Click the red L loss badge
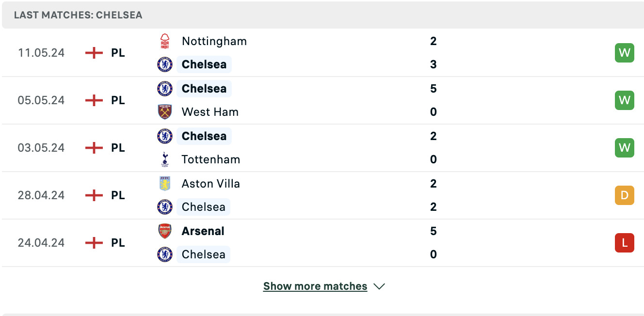The width and height of the screenshot is (644, 316). click(625, 243)
